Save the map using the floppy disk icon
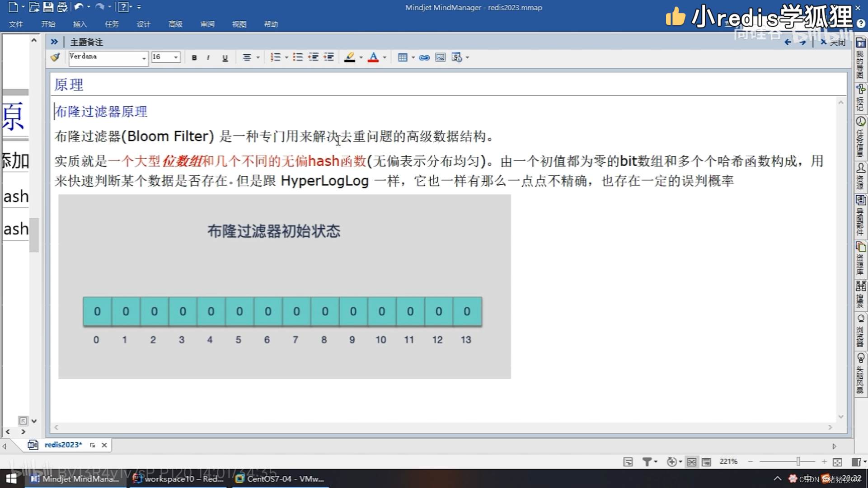This screenshot has height=488, width=868. click(48, 7)
